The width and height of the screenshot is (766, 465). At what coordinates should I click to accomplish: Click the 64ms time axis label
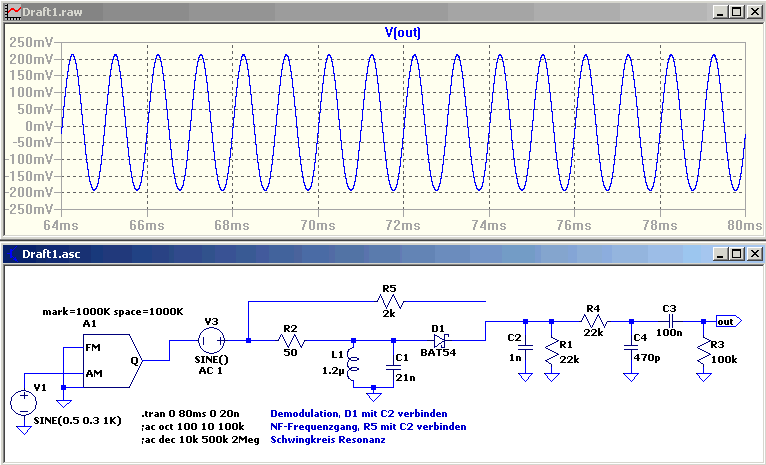(61, 226)
